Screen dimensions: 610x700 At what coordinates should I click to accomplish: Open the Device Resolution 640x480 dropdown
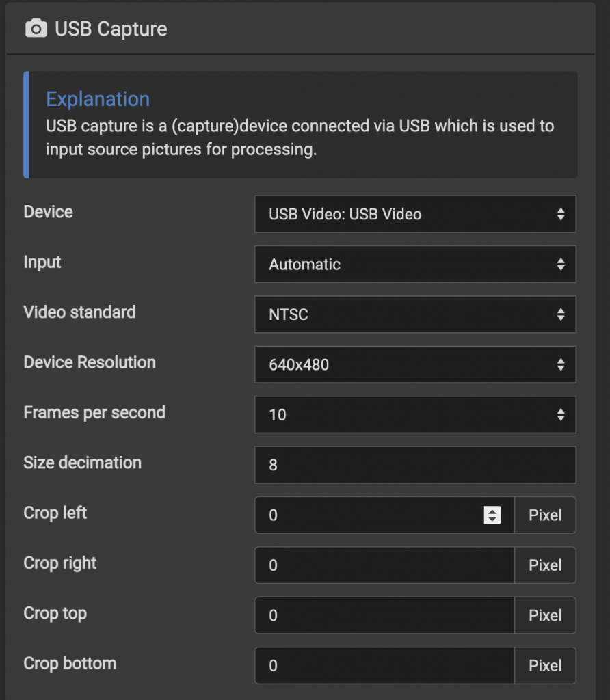point(415,364)
